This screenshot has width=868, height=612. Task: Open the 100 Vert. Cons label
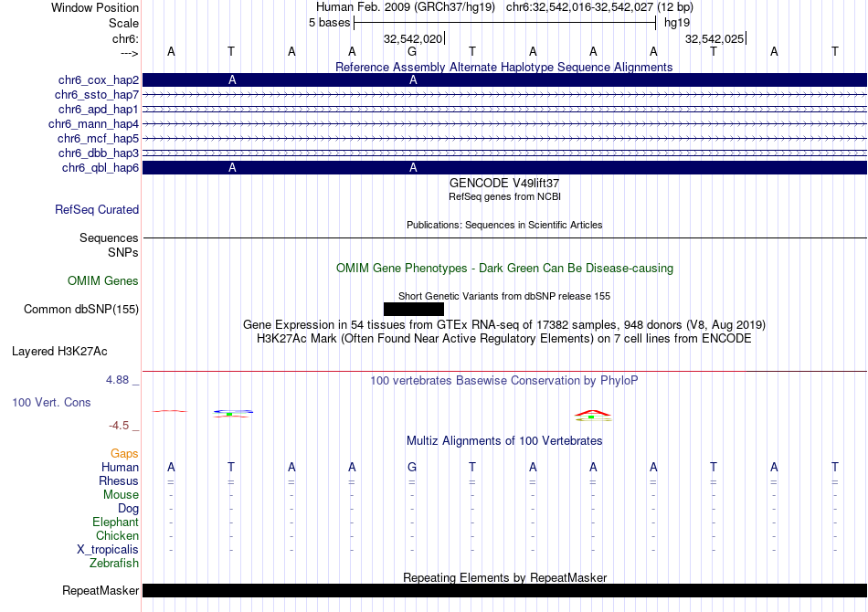(x=51, y=402)
